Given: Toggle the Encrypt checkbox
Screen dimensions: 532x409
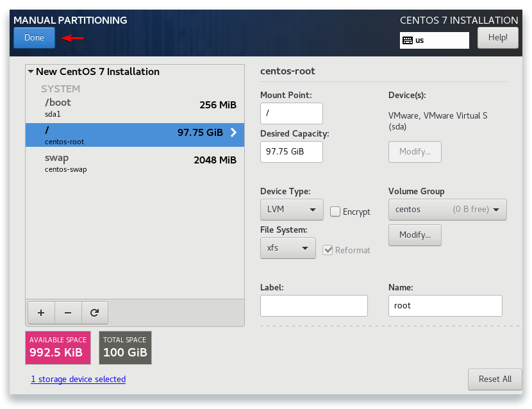Looking at the screenshot, I should click(x=335, y=212).
